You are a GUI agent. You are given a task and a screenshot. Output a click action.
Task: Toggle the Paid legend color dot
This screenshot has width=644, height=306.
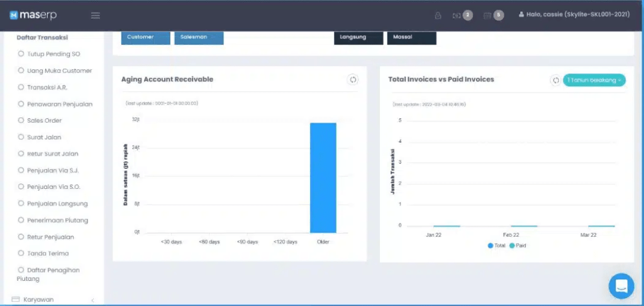point(512,246)
